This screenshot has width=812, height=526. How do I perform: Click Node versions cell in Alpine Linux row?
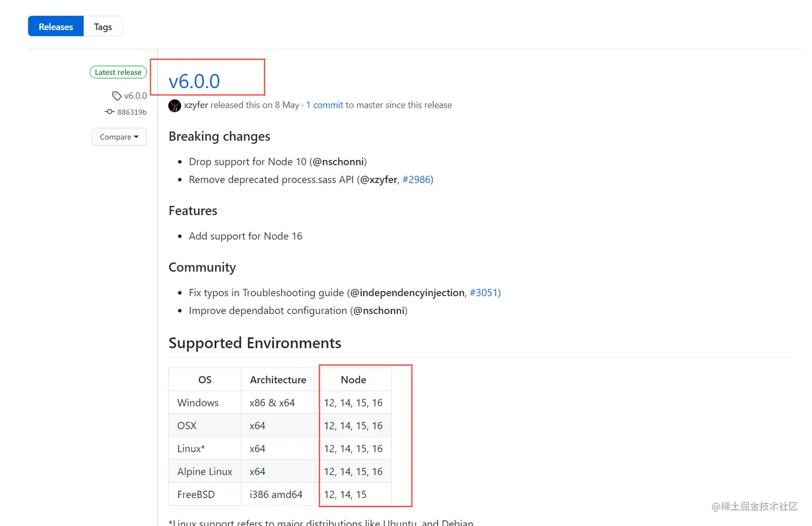click(353, 472)
